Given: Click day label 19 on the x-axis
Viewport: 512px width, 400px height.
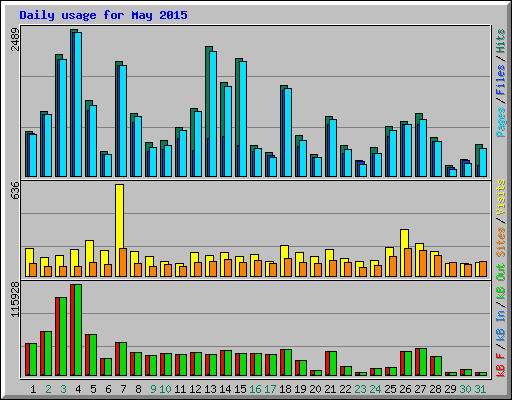Looking at the screenshot, I should click(300, 389).
